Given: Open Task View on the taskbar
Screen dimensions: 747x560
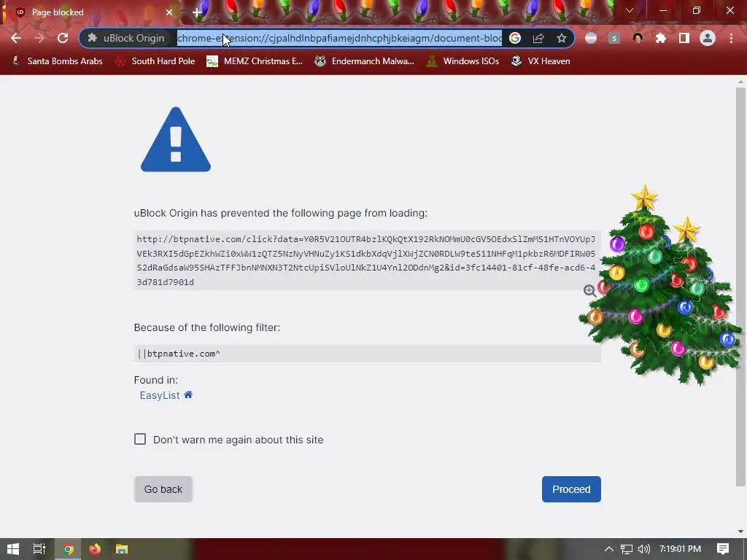Looking at the screenshot, I should click(x=39, y=549).
